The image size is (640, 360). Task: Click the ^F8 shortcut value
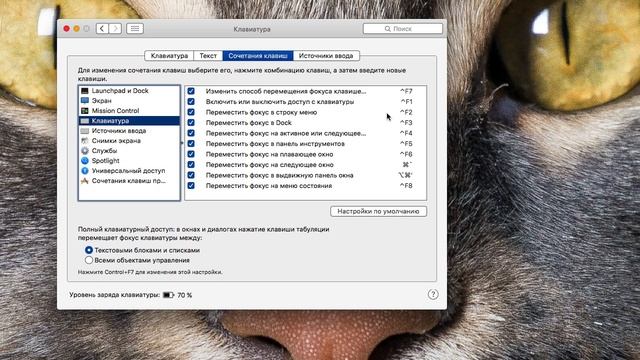click(x=406, y=186)
